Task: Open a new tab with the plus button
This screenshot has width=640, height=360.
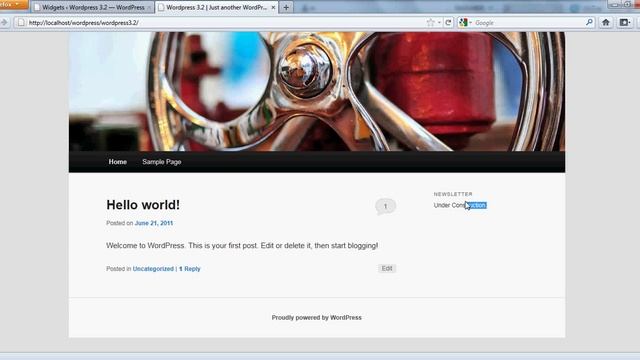Action: (286, 7)
